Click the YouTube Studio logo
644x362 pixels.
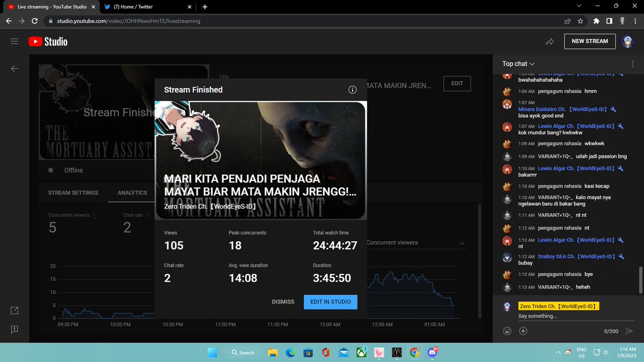click(48, 41)
